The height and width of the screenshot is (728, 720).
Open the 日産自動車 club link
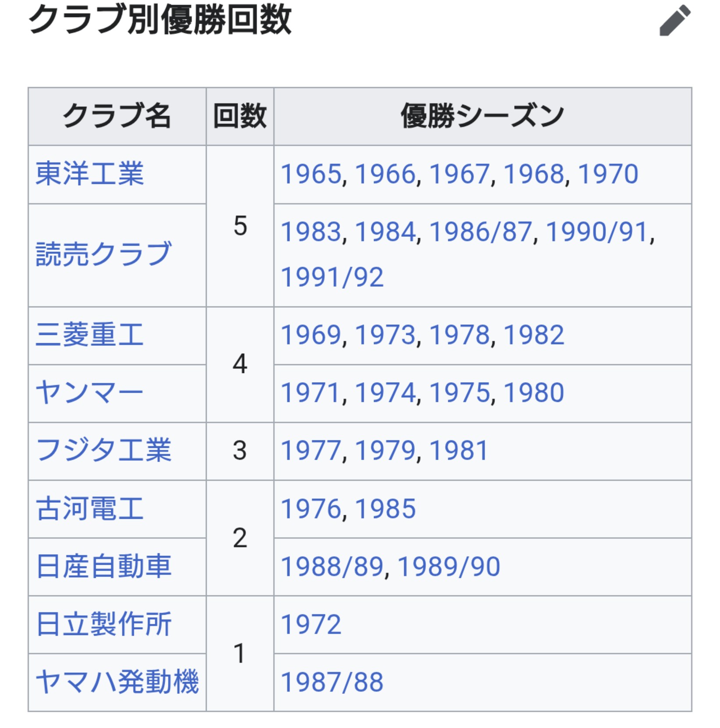coord(103,566)
